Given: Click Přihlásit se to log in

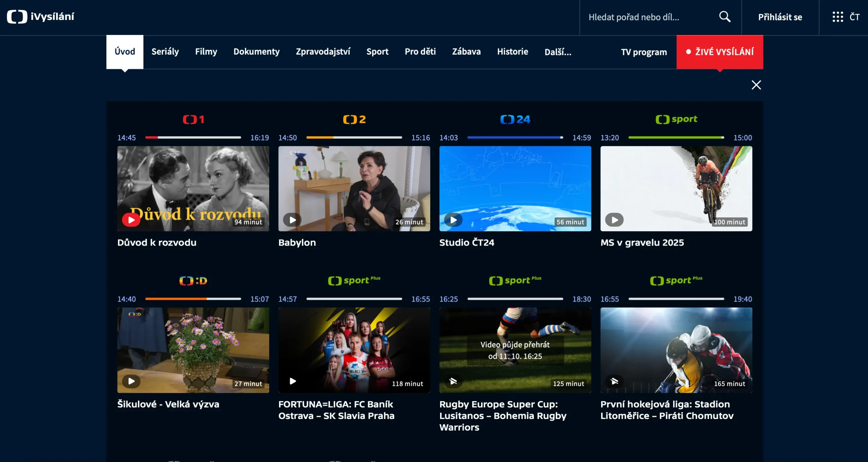Looking at the screenshot, I should (x=780, y=17).
